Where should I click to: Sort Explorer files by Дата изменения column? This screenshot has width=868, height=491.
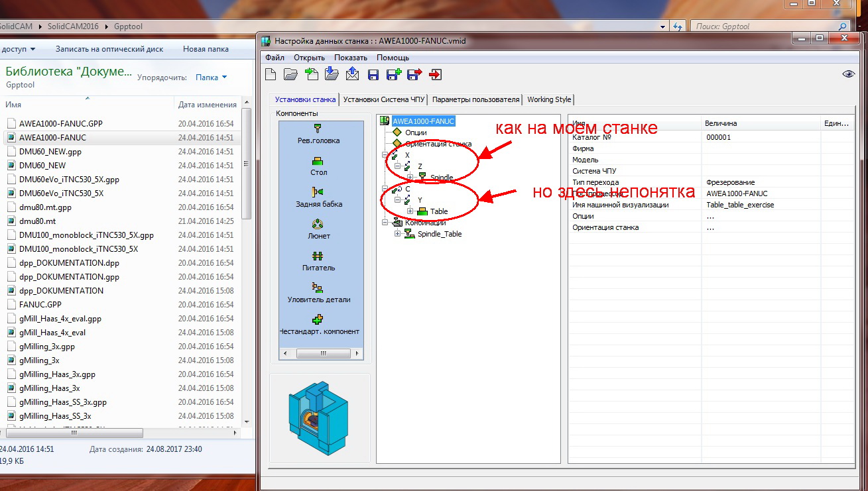click(x=208, y=105)
